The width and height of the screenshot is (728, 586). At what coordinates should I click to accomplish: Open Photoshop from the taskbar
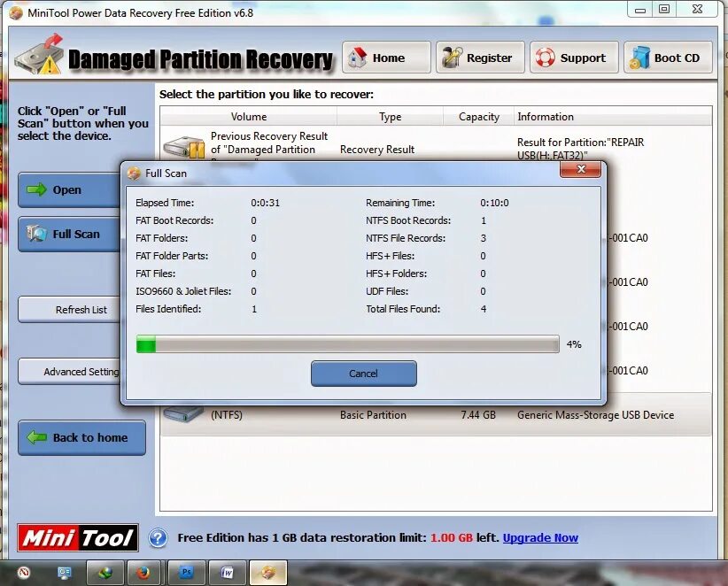pos(186,573)
